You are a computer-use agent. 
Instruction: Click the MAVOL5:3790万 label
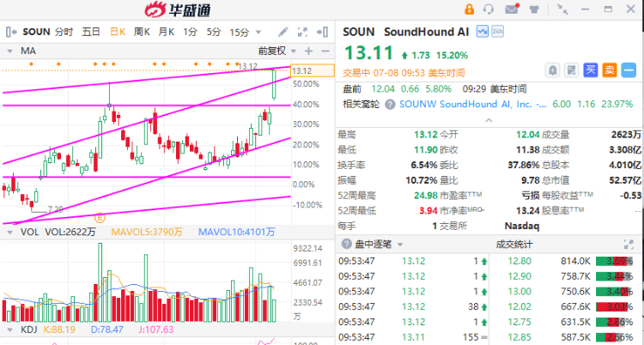[147, 232]
